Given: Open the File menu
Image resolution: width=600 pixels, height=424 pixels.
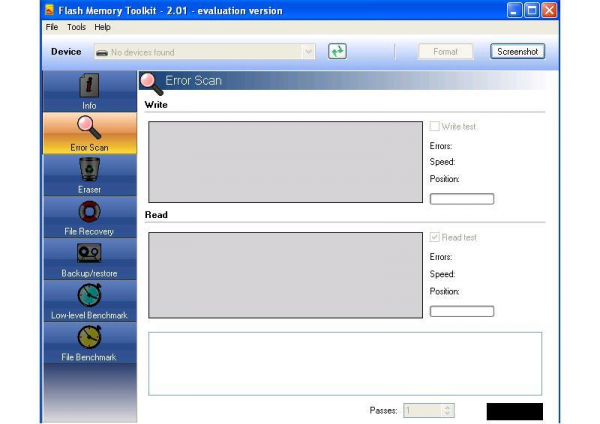Looking at the screenshot, I should point(52,27).
